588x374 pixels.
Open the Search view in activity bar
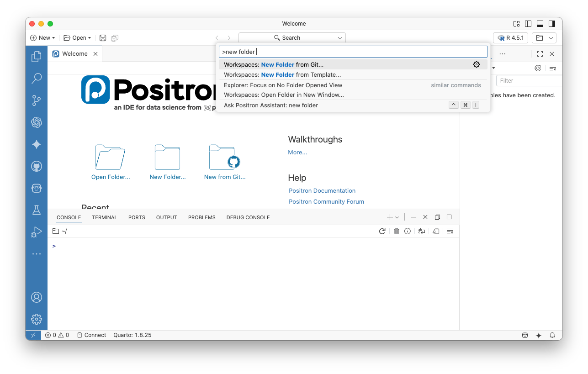pyautogui.click(x=37, y=79)
